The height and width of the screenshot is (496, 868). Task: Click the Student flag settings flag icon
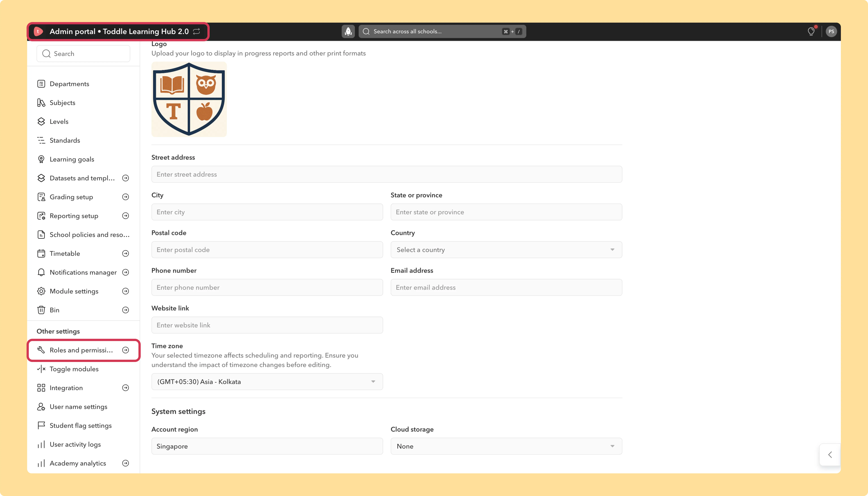click(x=41, y=425)
